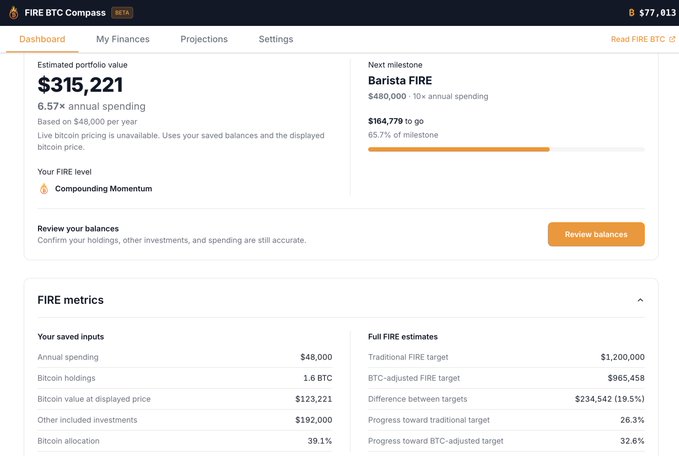Switch to the My Finances tab
Screen dimensions: 679x456
(x=123, y=39)
